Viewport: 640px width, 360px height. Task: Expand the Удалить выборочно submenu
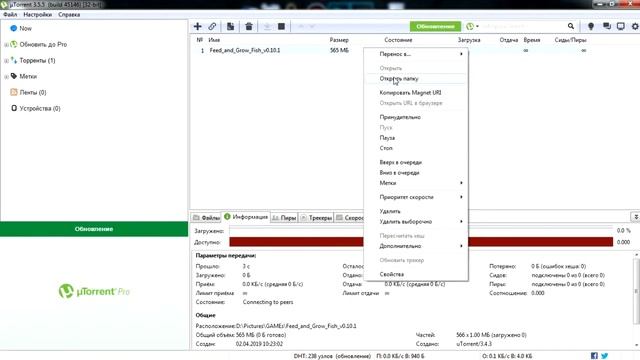416,221
